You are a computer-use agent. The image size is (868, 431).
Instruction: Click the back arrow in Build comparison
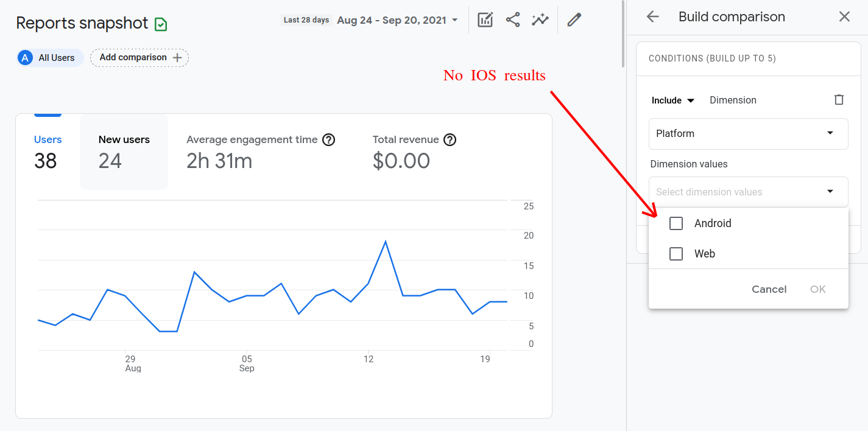652,16
